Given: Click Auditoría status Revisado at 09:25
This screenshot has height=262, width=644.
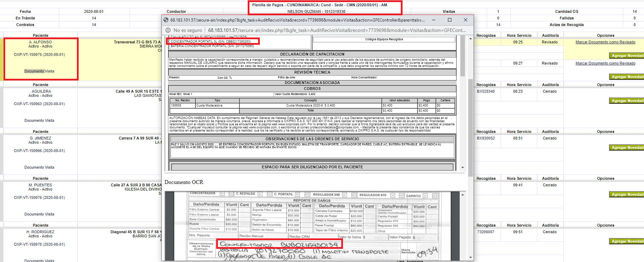Looking at the screenshot, I should click(x=550, y=42).
